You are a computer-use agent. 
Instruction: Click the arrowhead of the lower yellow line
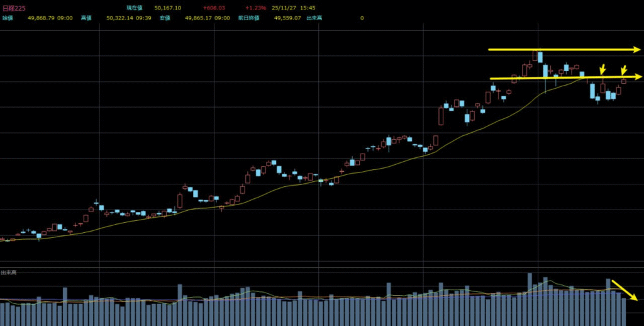pyautogui.click(x=638, y=77)
